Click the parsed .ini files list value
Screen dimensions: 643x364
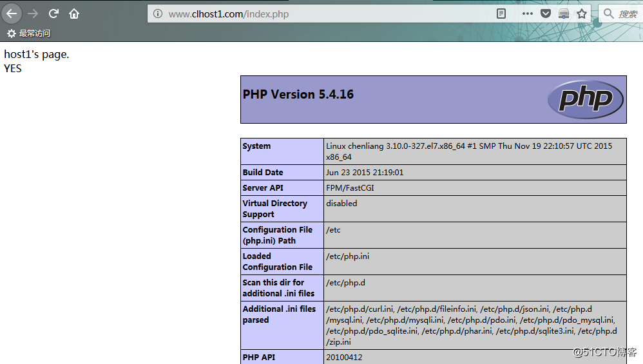tap(471, 325)
